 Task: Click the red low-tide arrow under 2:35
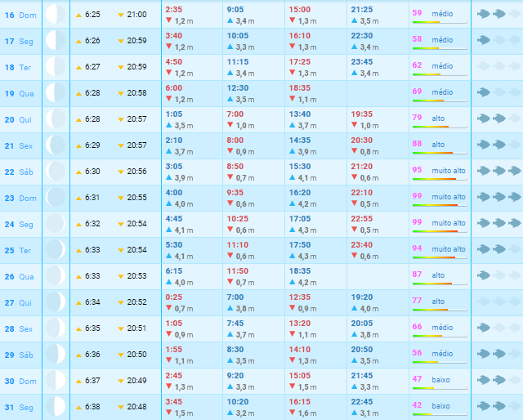tap(169, 20)
